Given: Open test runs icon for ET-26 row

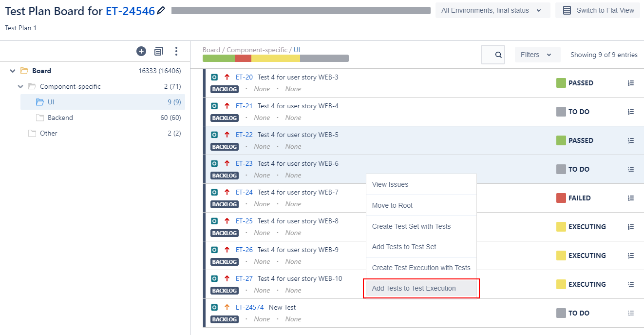Looking at the screenshot, I should [x=631, y=256].
